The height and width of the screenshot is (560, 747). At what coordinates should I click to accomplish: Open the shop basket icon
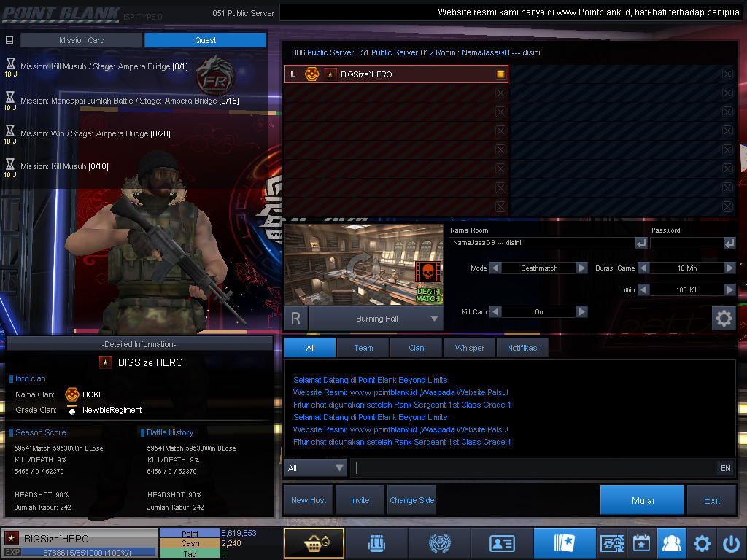coord(314,543)
